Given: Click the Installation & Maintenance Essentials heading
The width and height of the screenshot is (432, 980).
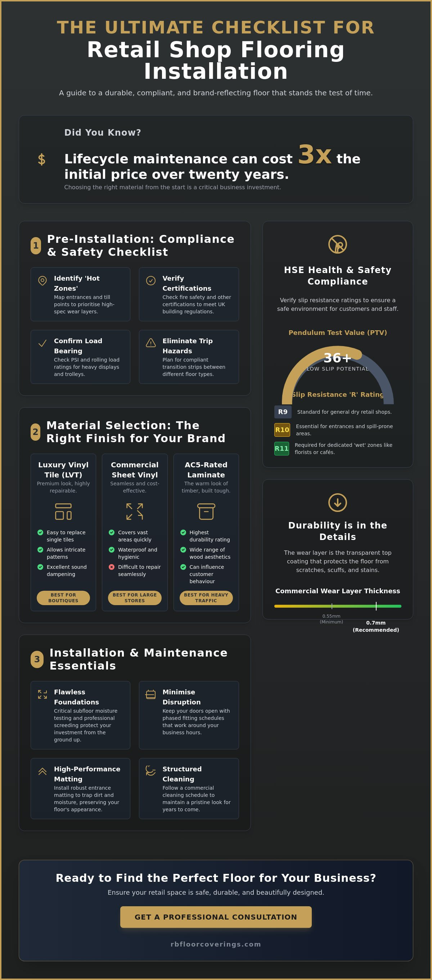Looking at the screenshot, I should click(x=139, y=659).
